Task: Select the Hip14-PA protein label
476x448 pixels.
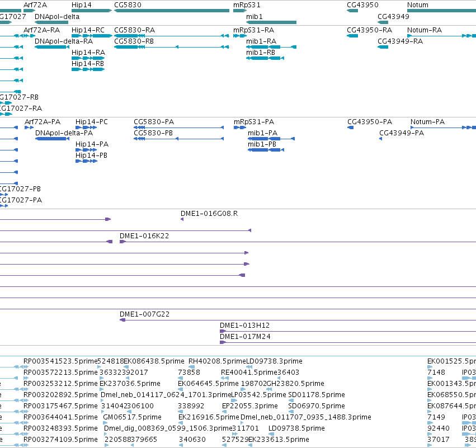Action: pos(92,144)
